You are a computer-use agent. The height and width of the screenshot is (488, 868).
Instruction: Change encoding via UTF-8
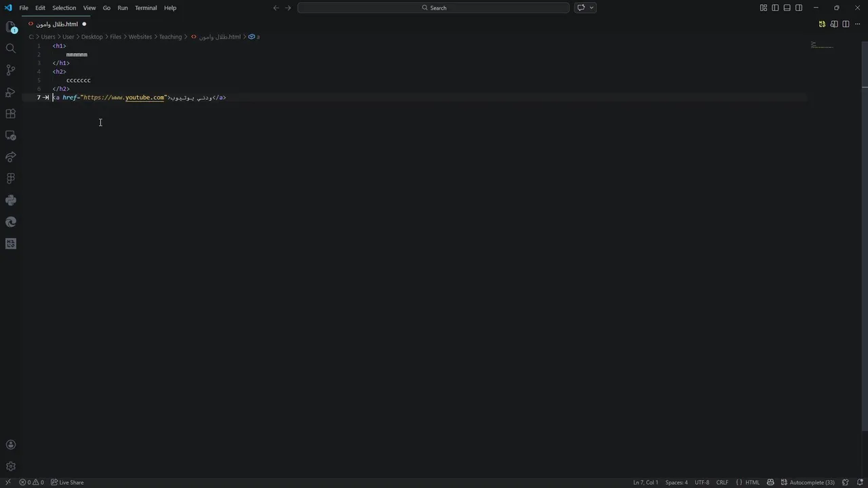[x=702, y=483]
